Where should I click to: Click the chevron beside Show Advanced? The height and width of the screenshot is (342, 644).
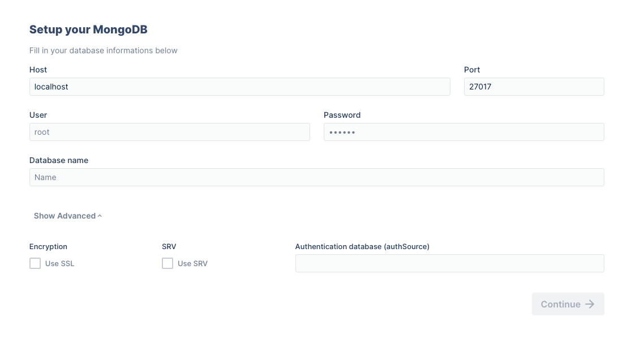(x=100, y=216)
